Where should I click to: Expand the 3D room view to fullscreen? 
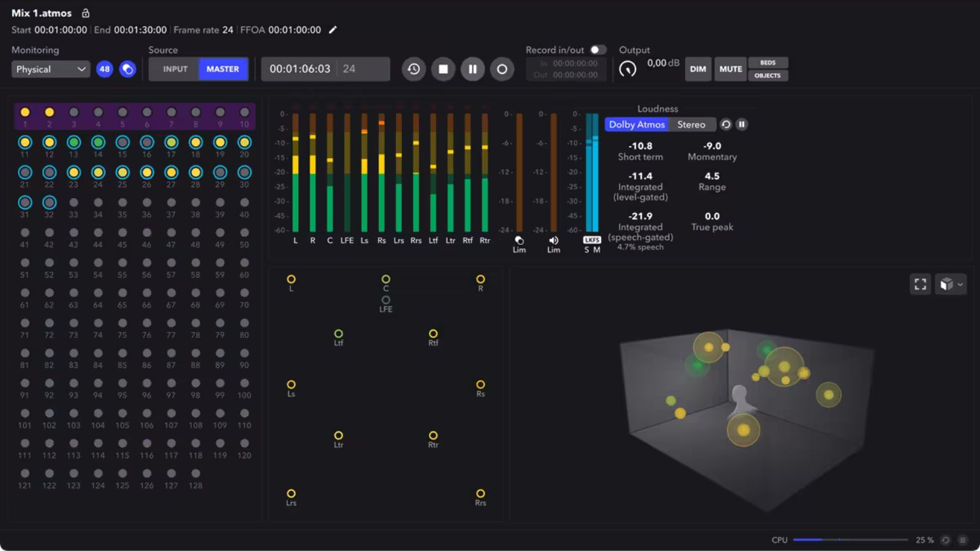tap(920, 284)
